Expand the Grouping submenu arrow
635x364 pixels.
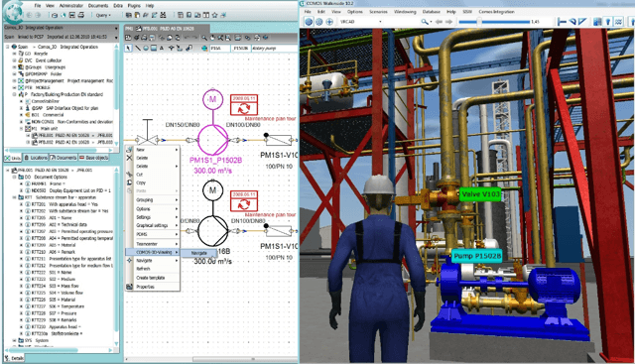click(177, 200)
